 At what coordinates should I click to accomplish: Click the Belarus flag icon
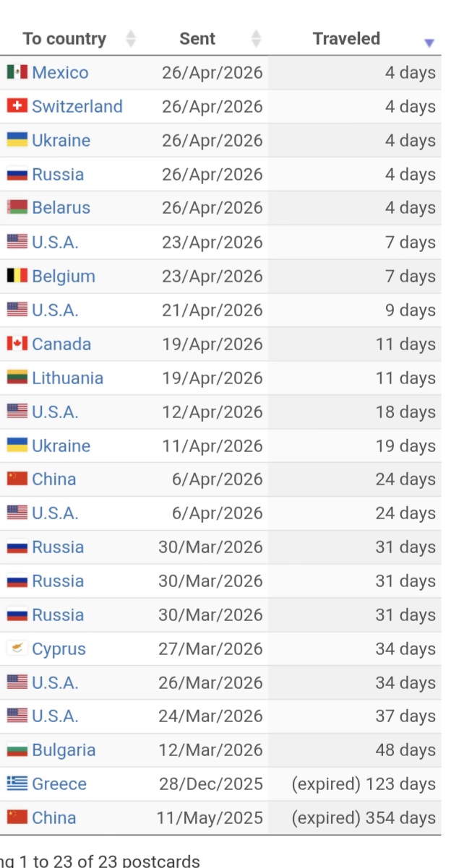[17, 208]
